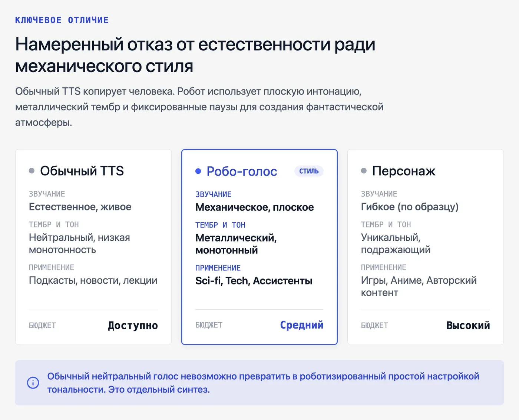
Task: Click the value Металлический, монотонный
Action: pos(236,244)
